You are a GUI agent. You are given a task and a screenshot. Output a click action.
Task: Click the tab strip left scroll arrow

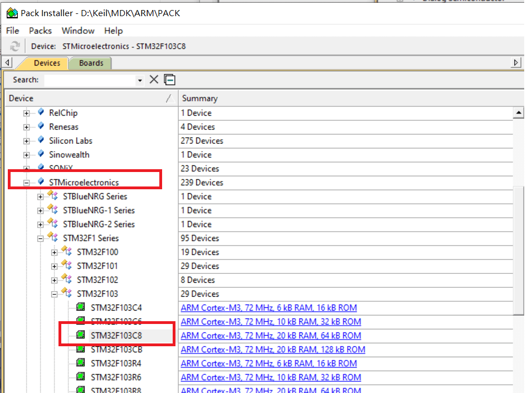(x=7, y=63)
